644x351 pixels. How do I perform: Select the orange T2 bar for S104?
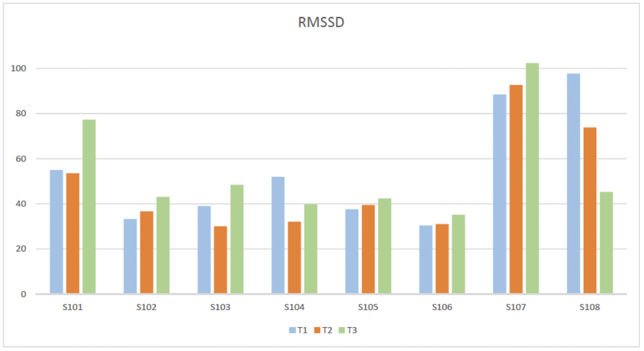point(294,257)
